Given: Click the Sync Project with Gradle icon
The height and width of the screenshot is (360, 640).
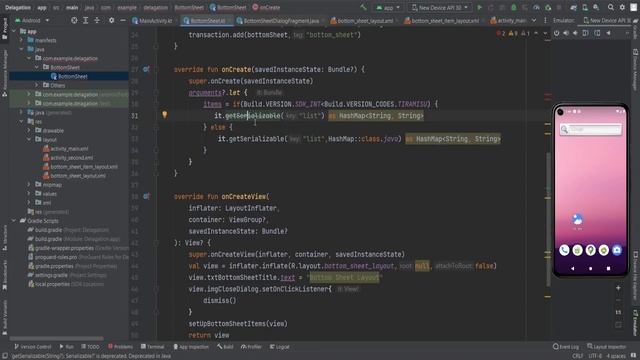Looking at the screenshot, I should [x=573, y=7].
